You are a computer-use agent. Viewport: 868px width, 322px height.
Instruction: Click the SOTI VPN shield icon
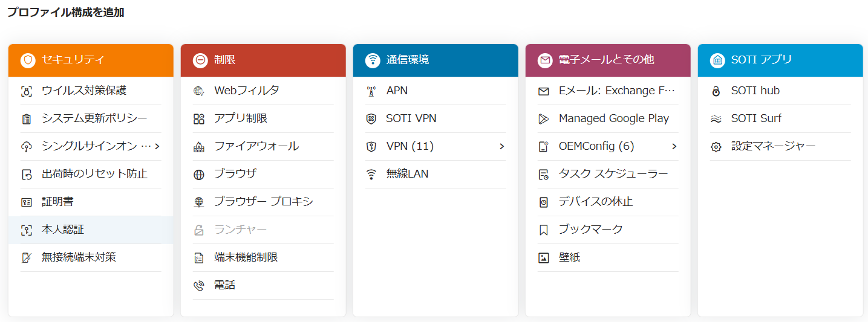pyautogui.click(x=371, y=119)
